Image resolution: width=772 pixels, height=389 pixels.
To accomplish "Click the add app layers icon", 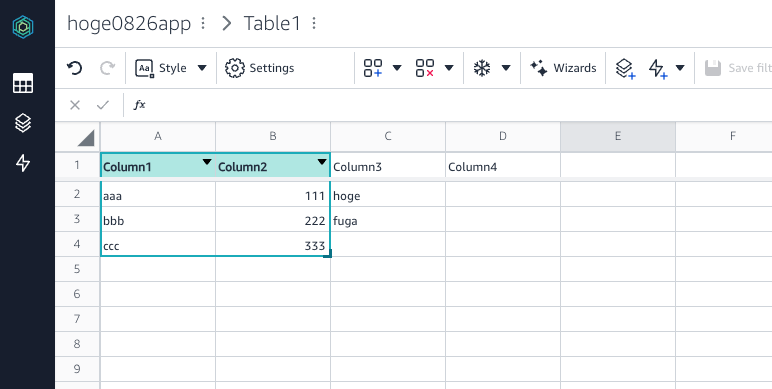I will [625, 68].
